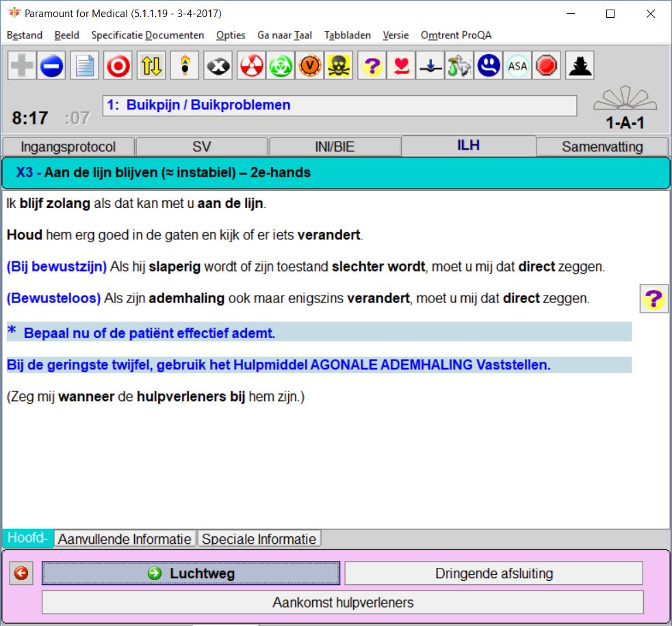This screenshot has width=672, height=626.
Task: Open the ASA toolbar icon
Action: 517,66
